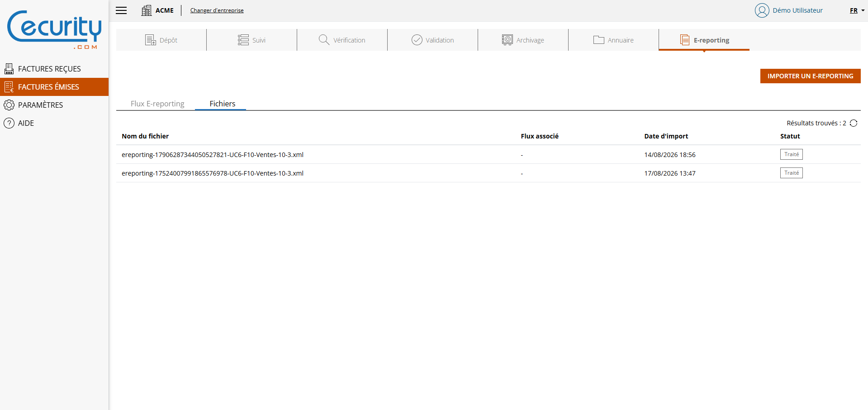
Task: Click the Factures émises sidebar icon
Action: (x=9, y=87)
